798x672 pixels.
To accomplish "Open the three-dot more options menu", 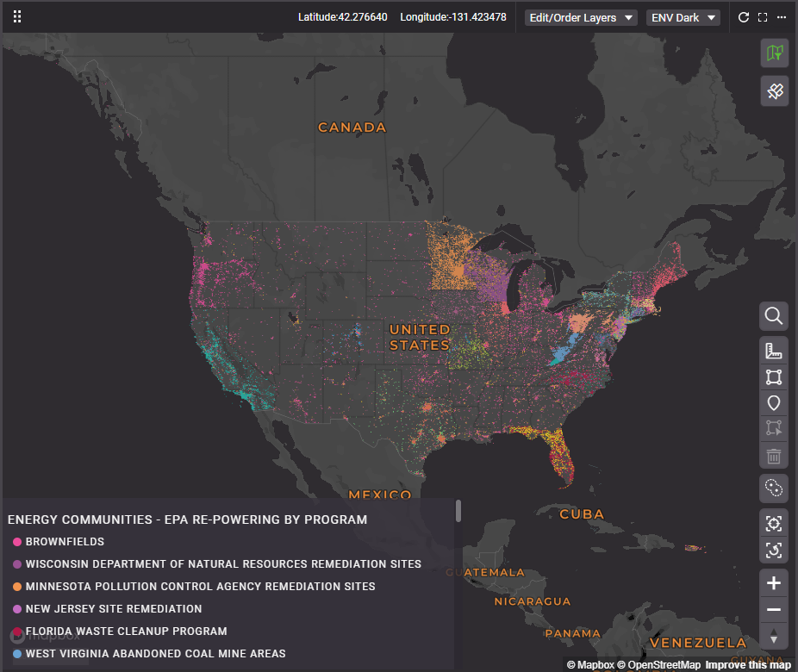I will pos(782,17).
